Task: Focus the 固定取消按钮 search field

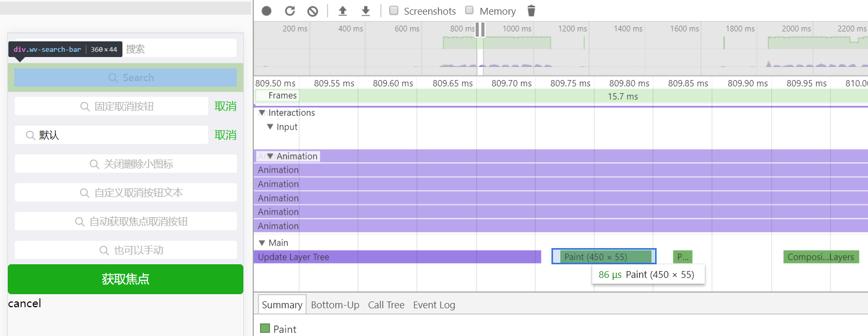Action: (x=111, y=106)
